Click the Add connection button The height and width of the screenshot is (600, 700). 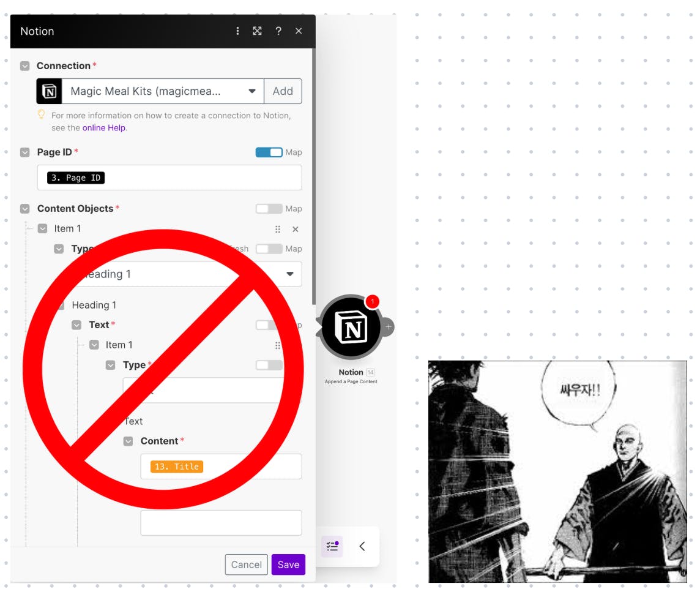[283, 91]
